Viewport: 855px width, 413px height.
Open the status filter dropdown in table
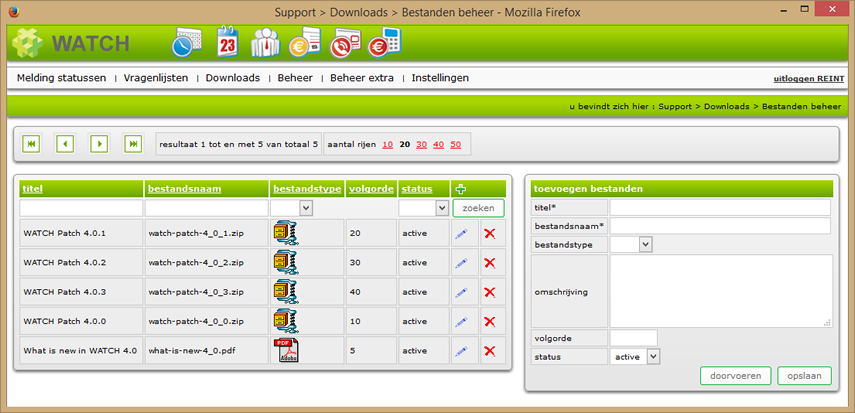click(x=441, y=208)
